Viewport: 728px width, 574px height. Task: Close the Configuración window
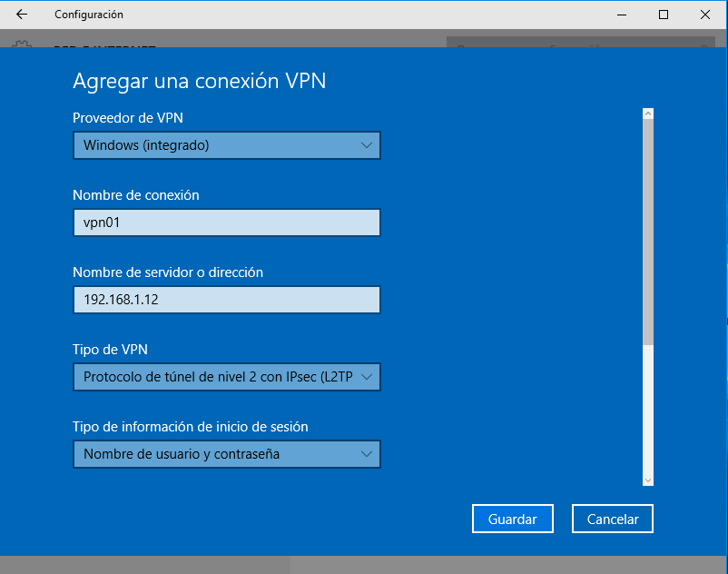[705, 15]
